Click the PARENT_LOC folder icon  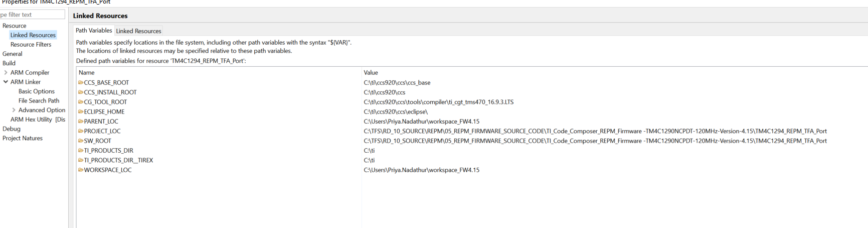(x=81, y=122)
